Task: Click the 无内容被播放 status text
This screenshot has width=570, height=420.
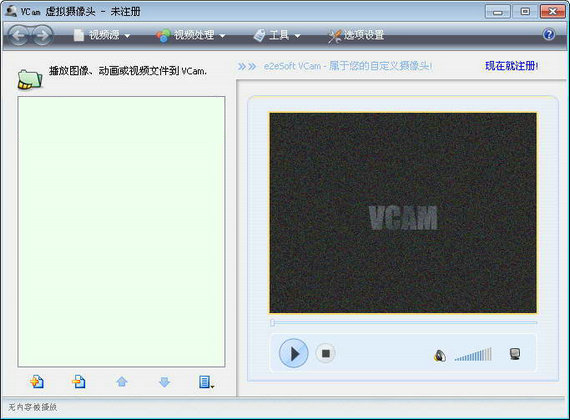Action: coord(33,407)
